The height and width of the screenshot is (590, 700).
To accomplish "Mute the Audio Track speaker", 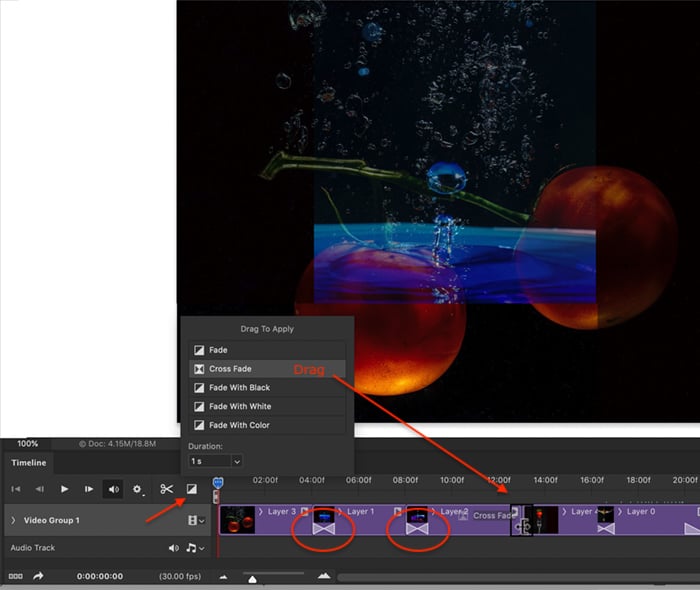I will (174, 548).
